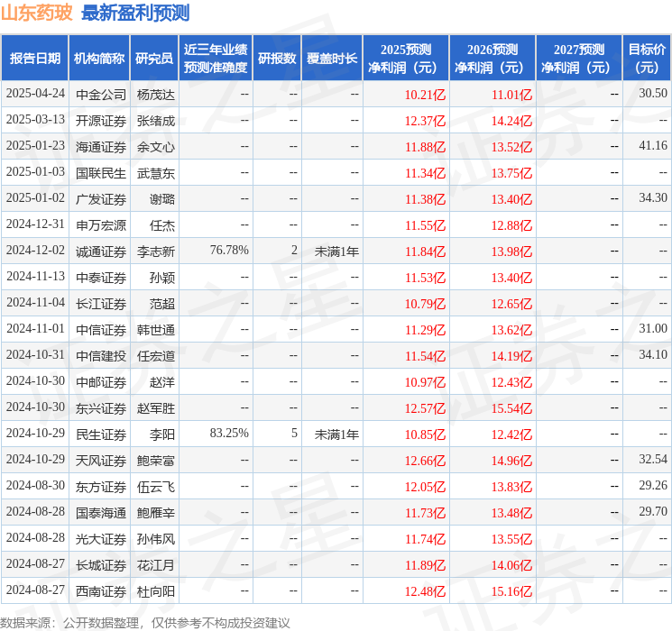Select the 报告日期 column header
The width and height of the screenshot is (672, 631).
[x=34, y=59]
